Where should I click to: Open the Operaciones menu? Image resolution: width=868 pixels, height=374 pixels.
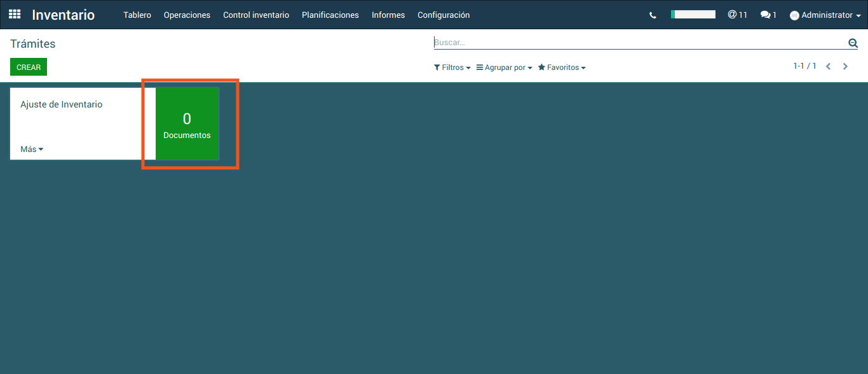[x=187, y=15]
